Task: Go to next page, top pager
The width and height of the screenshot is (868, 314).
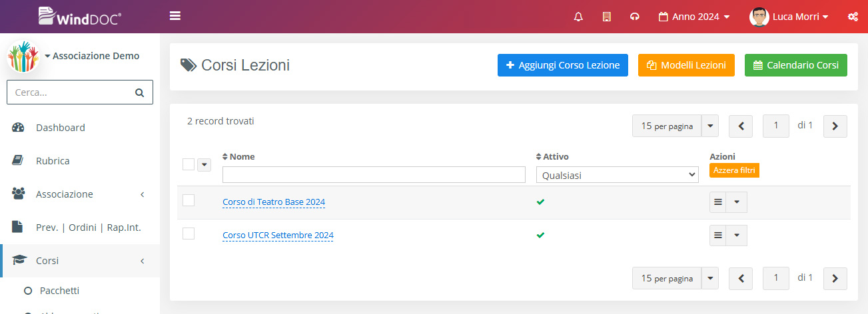Action: pyautogui.click(x=835, y=126)
